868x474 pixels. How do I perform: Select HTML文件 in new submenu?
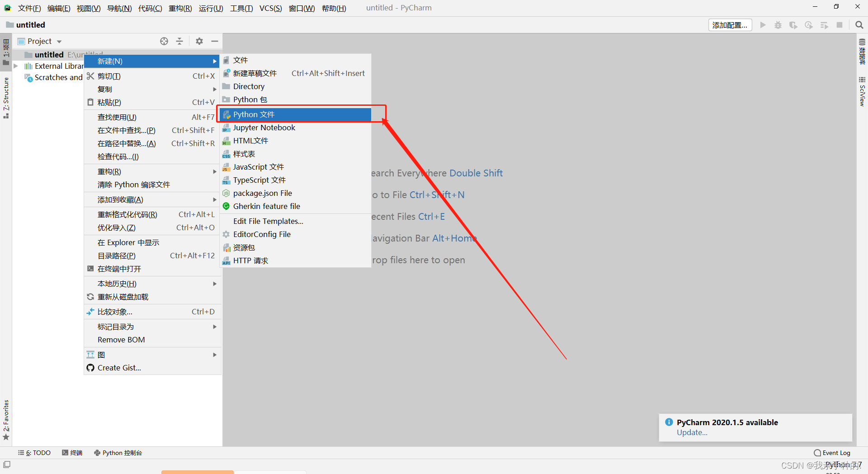click(x=296, y=141)
